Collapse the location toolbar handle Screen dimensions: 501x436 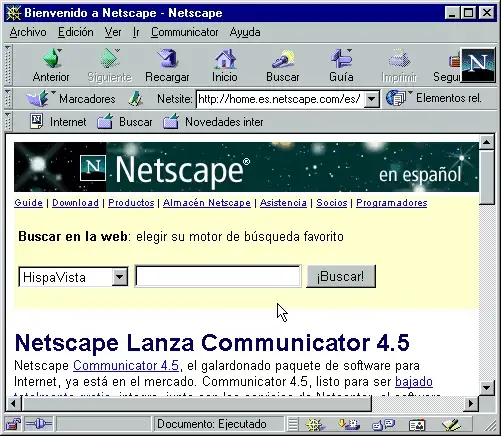8,99
